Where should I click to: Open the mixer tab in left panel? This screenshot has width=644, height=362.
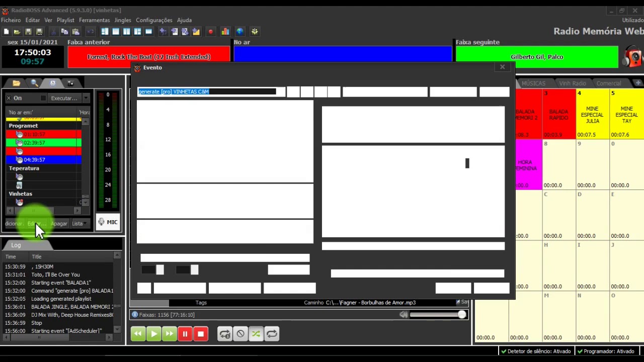70,83
